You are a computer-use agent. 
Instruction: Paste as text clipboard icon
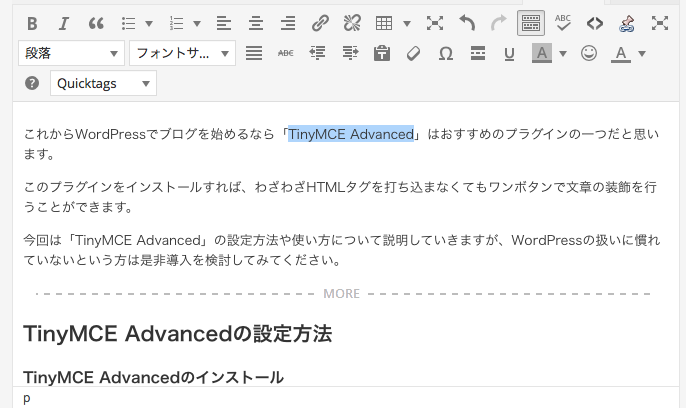click(382, 53)
